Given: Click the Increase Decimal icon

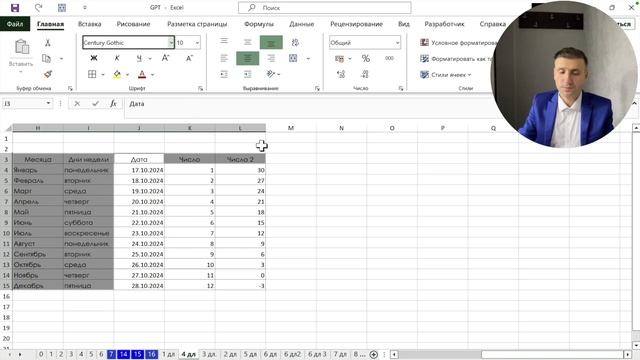Looking at the screenshot, I should pos(341,74).
